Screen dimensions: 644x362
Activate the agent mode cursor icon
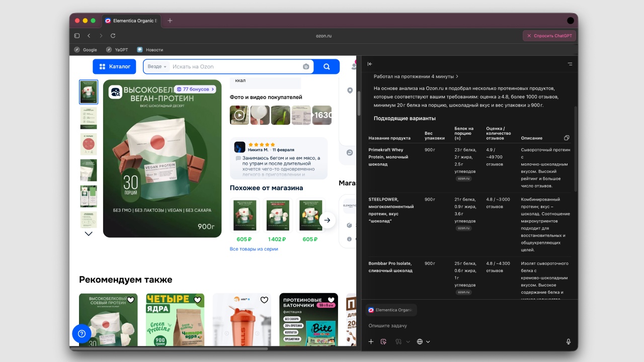[383, 342]
